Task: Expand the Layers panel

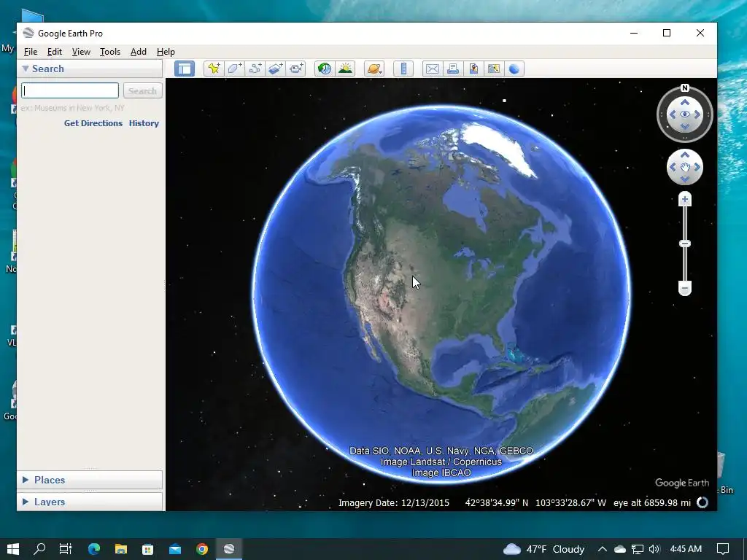Action: tap(26, 502)
